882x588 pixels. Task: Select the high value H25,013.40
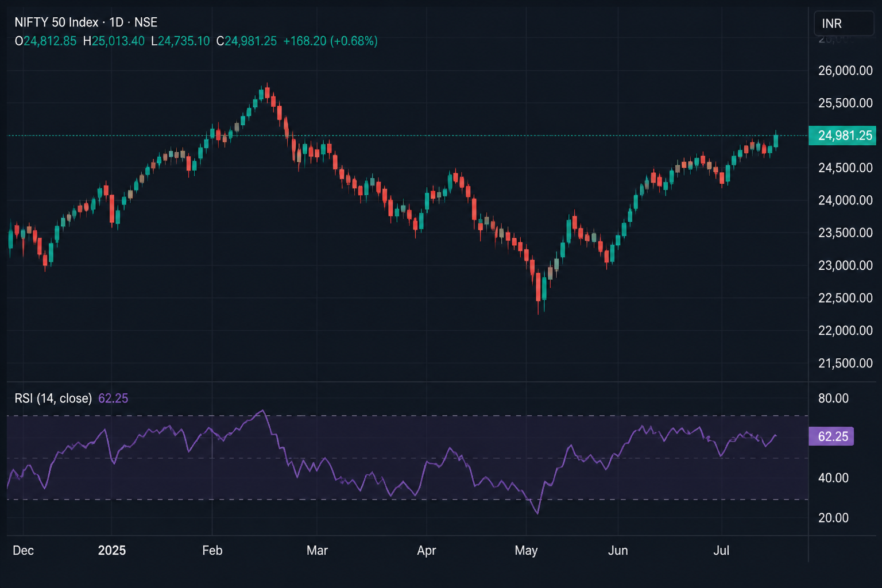114,41
